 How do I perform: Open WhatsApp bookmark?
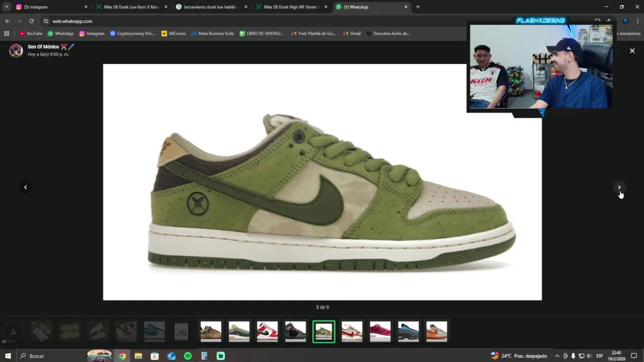[60, 34]
